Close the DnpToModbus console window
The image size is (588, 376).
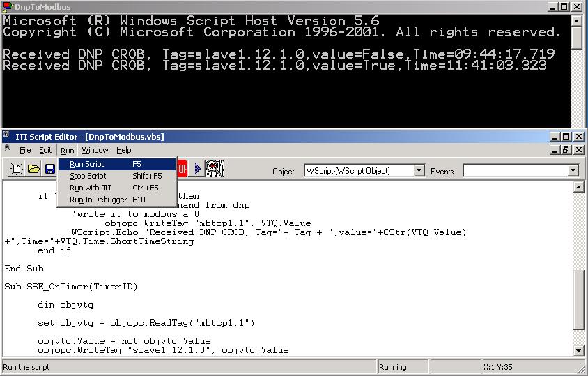[577, 7]
